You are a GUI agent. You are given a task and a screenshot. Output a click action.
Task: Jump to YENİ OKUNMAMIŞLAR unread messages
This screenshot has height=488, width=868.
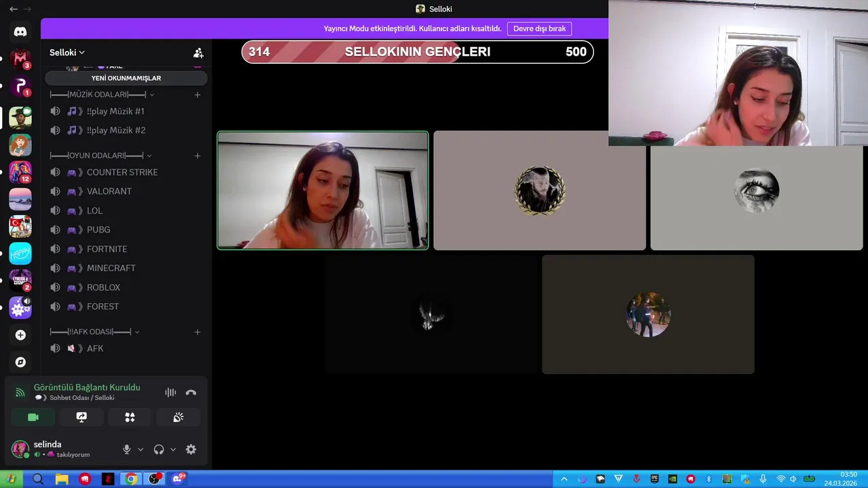coord(126,78)
